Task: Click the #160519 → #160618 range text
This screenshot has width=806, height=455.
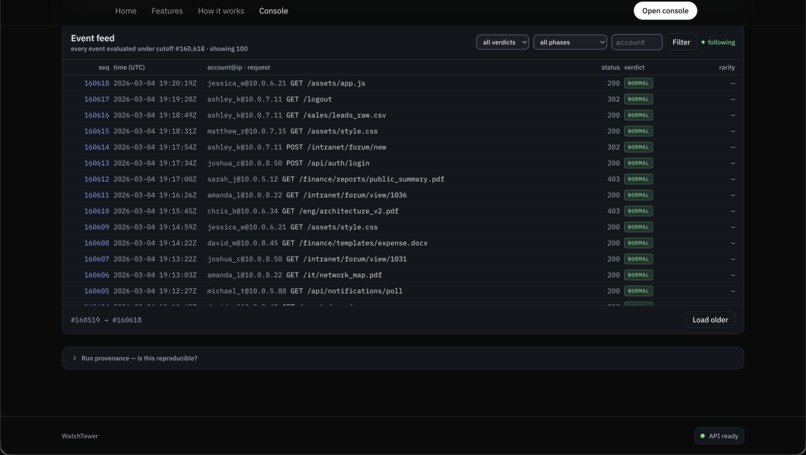Action: click(106, 320)
